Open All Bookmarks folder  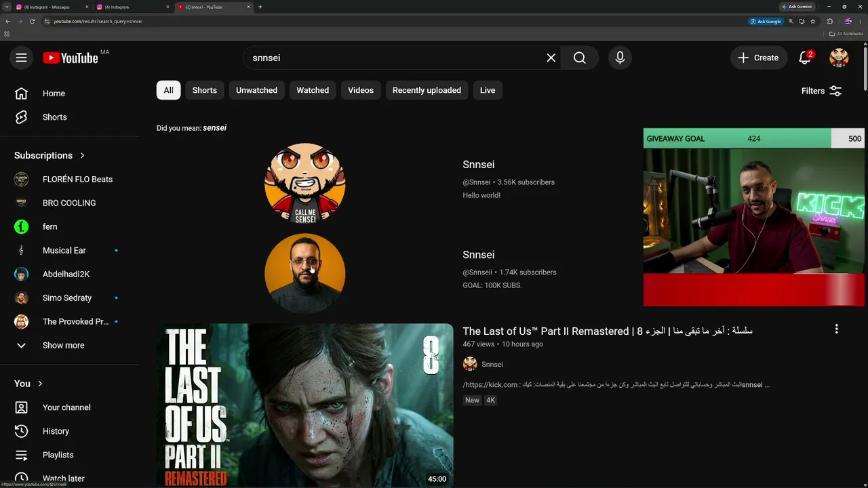point(846,33)
